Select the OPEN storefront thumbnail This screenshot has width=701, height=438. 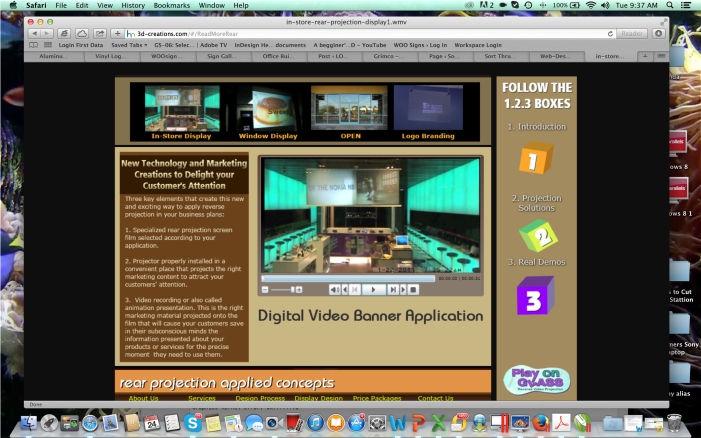pyautogui.click(x=349, y=108)
